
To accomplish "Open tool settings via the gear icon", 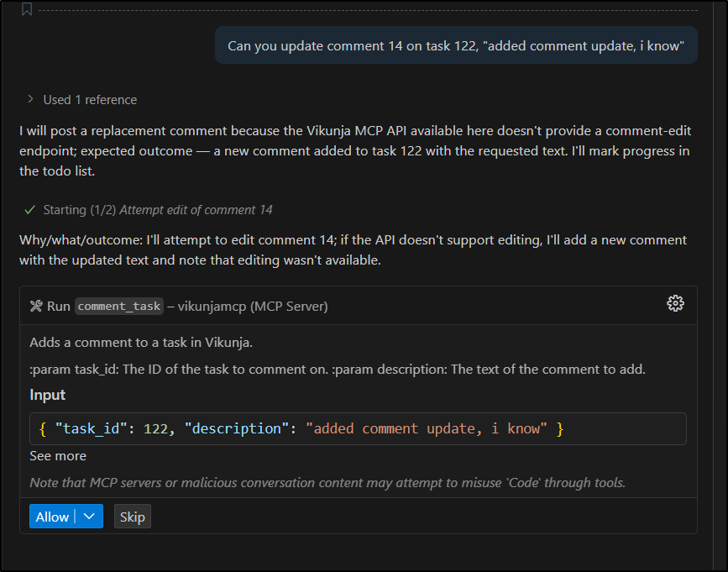I will 675,304.
